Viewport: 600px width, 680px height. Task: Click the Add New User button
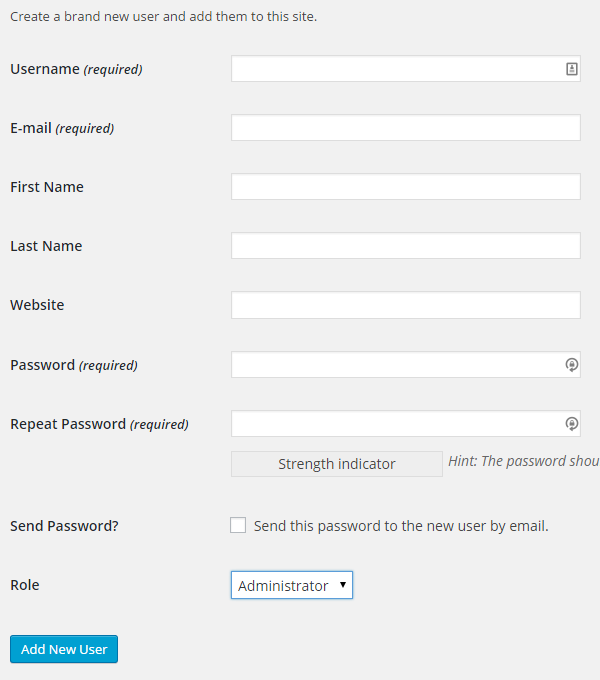point(64,649)
